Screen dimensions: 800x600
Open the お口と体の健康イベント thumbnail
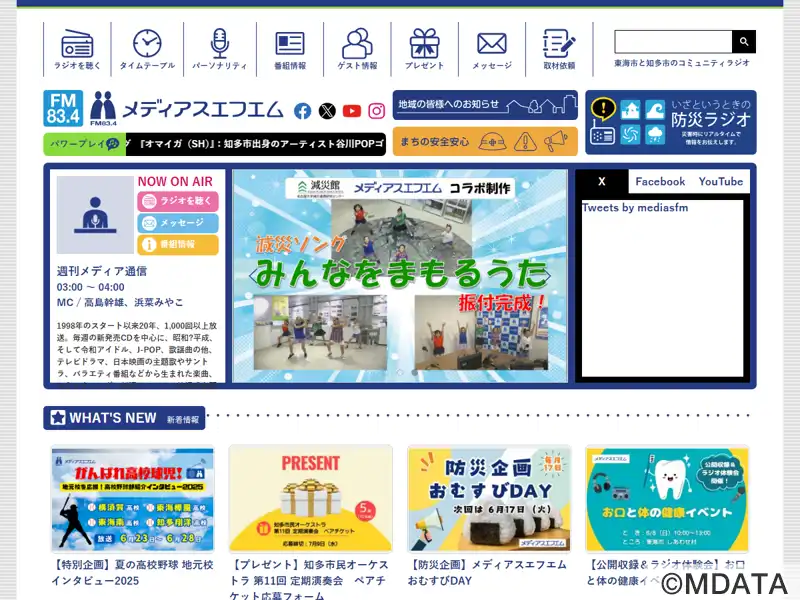667,499
